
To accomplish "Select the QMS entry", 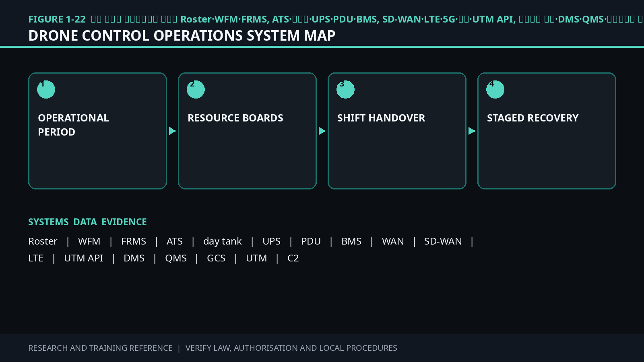I will 176,258.
